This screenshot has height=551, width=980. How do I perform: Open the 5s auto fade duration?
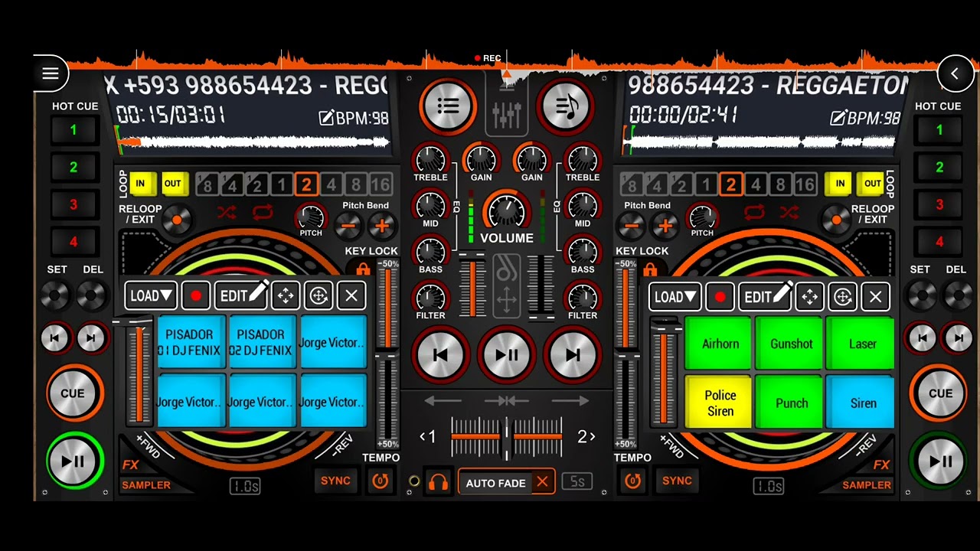coord(577,481)
